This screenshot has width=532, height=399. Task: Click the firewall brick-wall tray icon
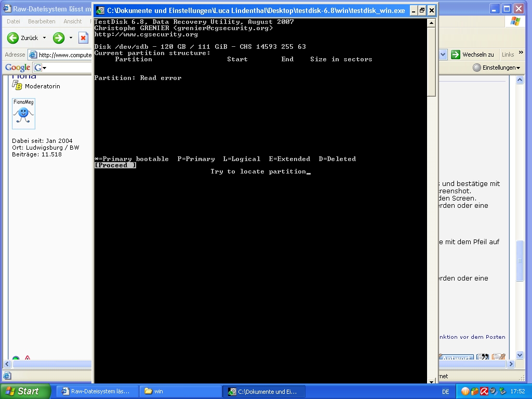(475, 392)
